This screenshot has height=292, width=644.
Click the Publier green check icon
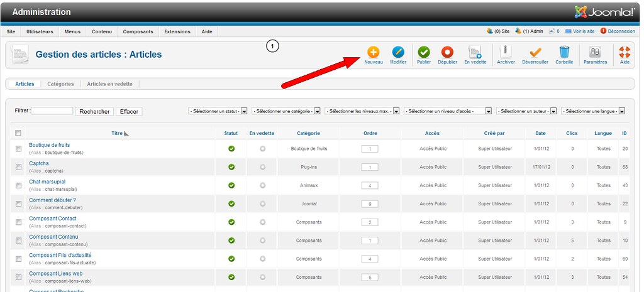424,52
